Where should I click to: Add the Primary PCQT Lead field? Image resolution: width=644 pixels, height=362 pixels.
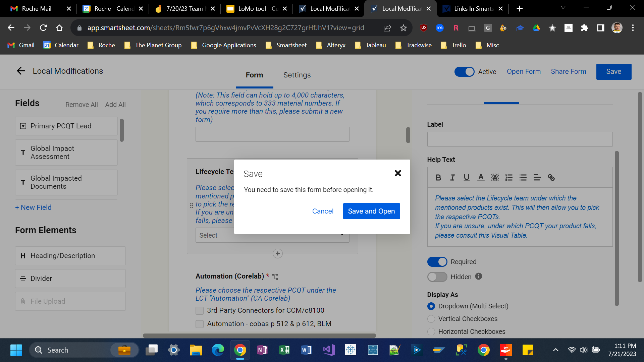(x=66, y=126)
